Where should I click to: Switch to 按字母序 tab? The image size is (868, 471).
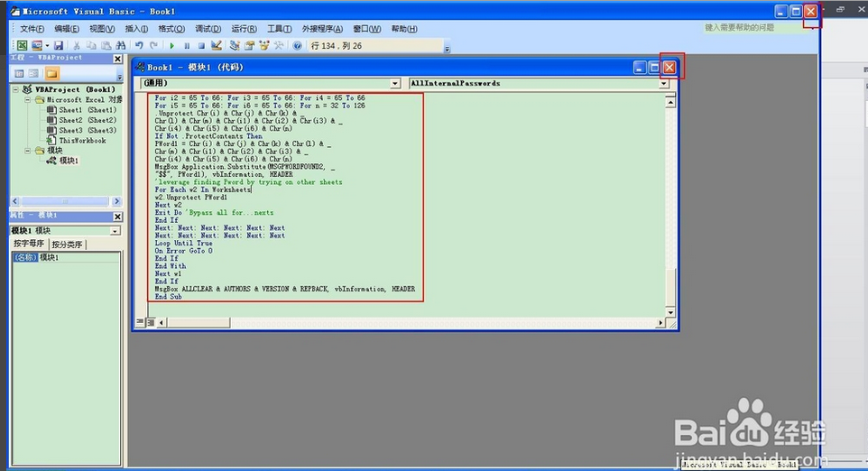(x=29, y=244)
